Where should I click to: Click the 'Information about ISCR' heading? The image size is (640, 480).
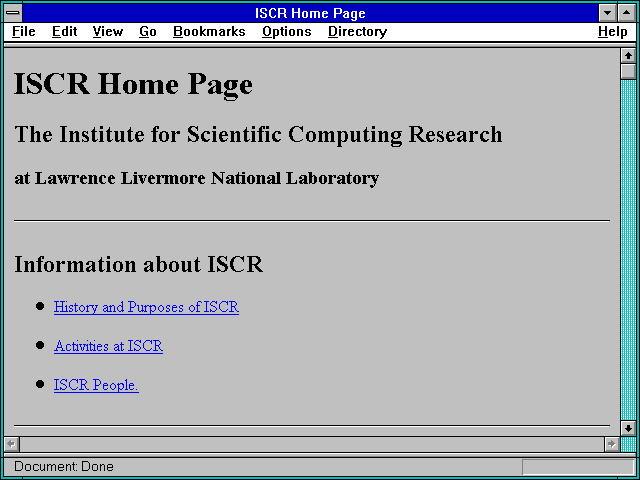(x=138, y=264)
